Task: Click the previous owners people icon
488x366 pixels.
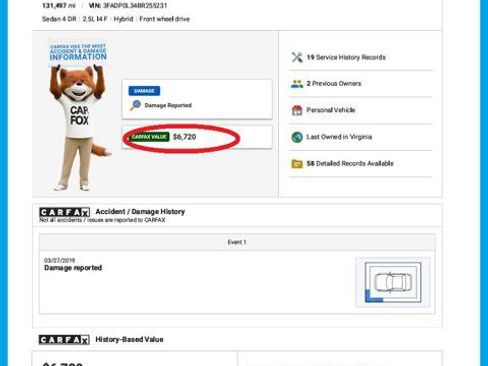Action: pyautogui.click(x=297, y=84)
